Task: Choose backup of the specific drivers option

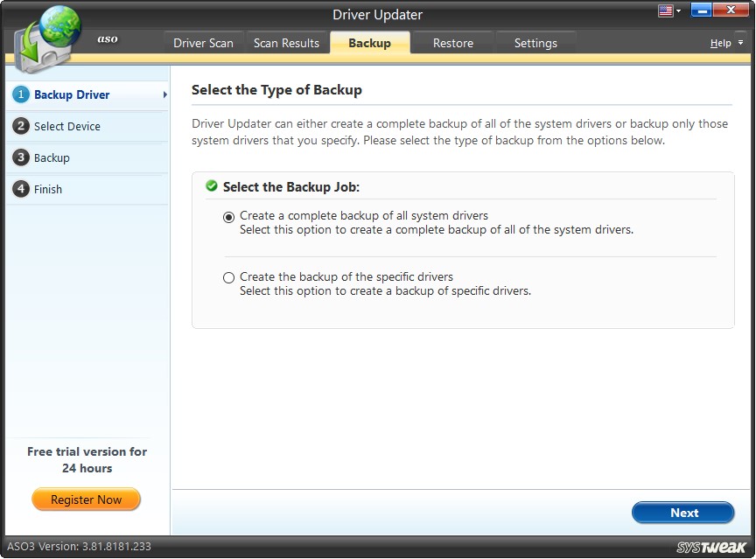Action: click(x=228, y=277)
